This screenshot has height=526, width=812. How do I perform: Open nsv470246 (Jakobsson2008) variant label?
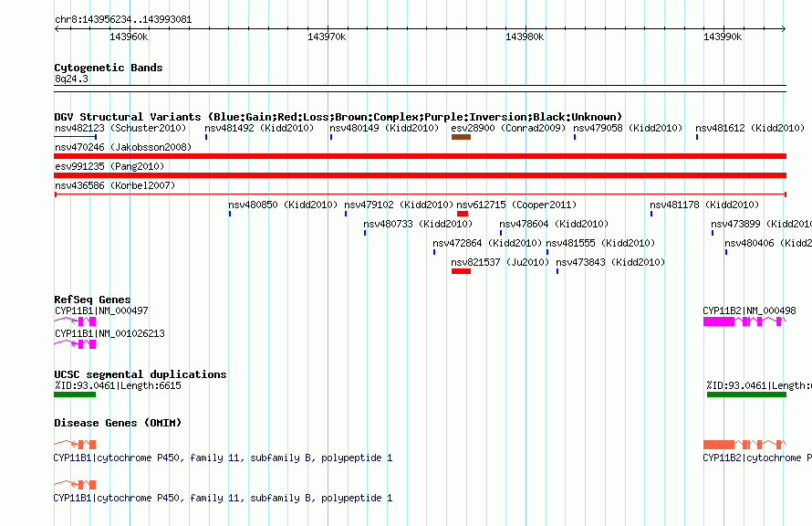(x=123, y=147)
